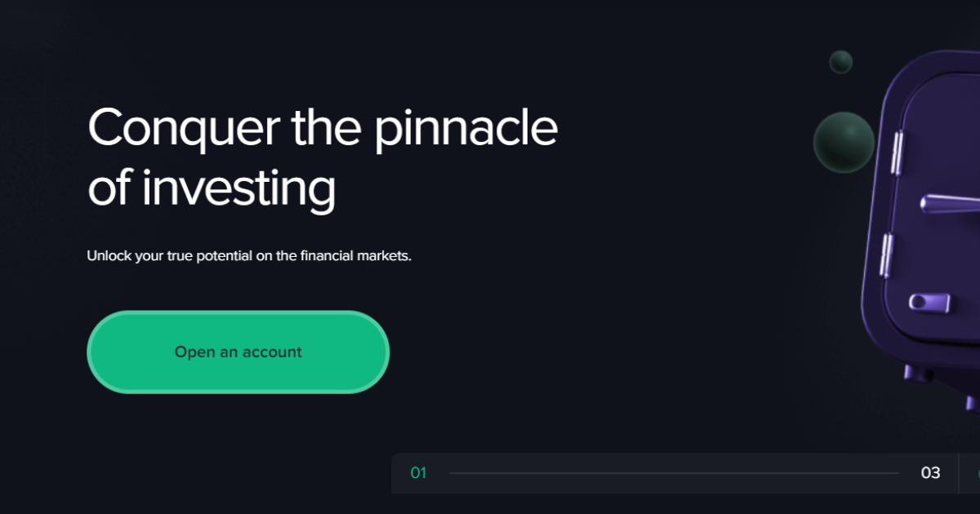Select the 03 total slides number
This screenshot has height=514, width=980.
(x=930, y=473)
